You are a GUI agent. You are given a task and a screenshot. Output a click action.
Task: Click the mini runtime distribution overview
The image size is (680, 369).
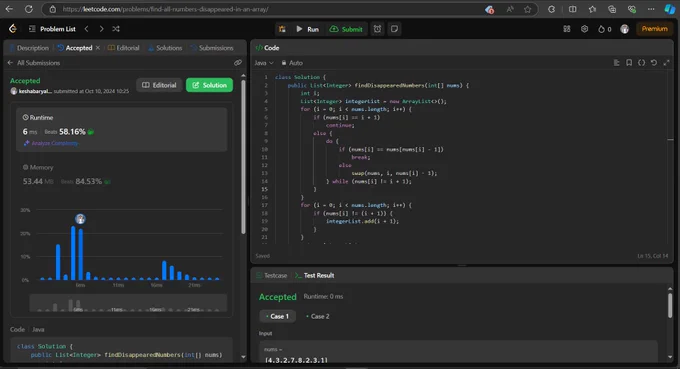coord(128,303)
